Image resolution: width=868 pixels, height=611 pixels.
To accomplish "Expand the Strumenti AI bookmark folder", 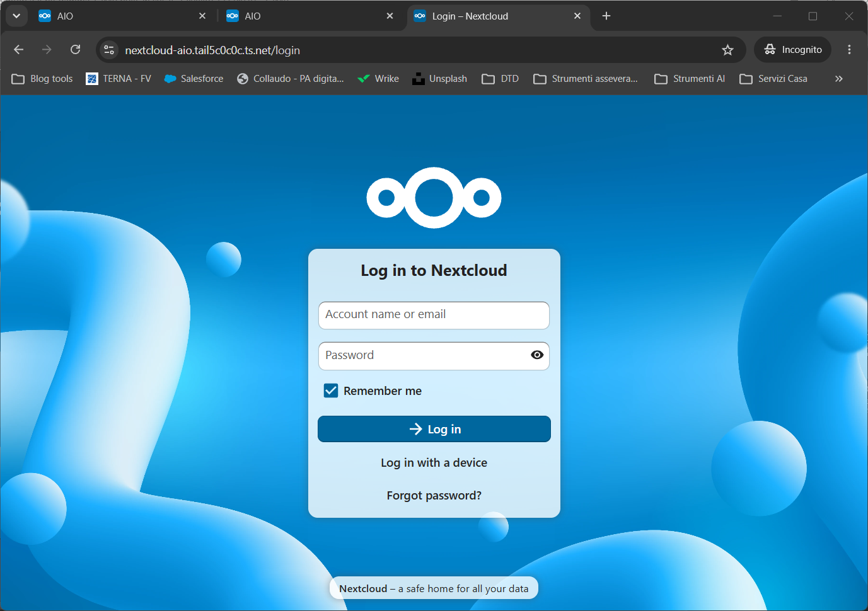I will point(690,79).
